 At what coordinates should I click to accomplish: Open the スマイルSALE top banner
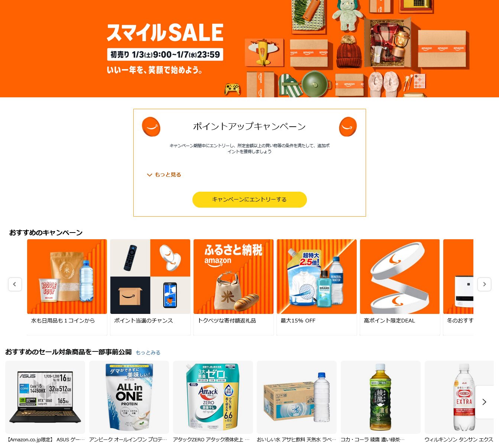pos(249,49)
